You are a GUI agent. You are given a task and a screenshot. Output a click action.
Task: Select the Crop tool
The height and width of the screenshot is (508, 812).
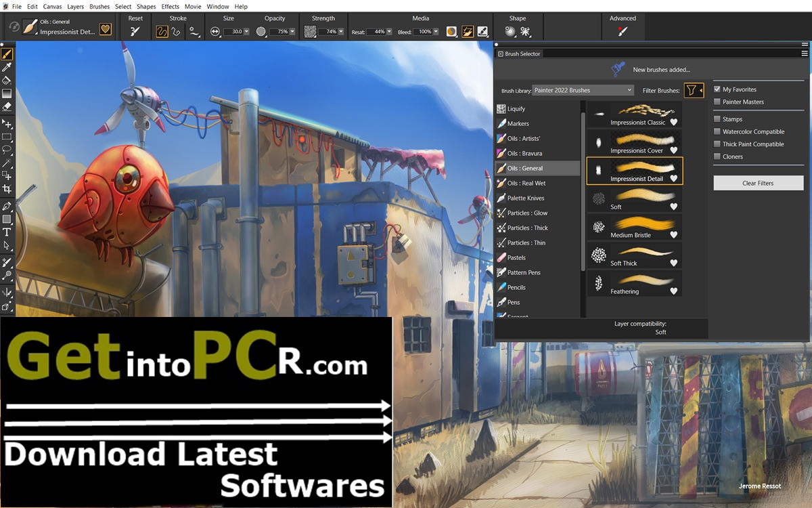click(7, 189)
